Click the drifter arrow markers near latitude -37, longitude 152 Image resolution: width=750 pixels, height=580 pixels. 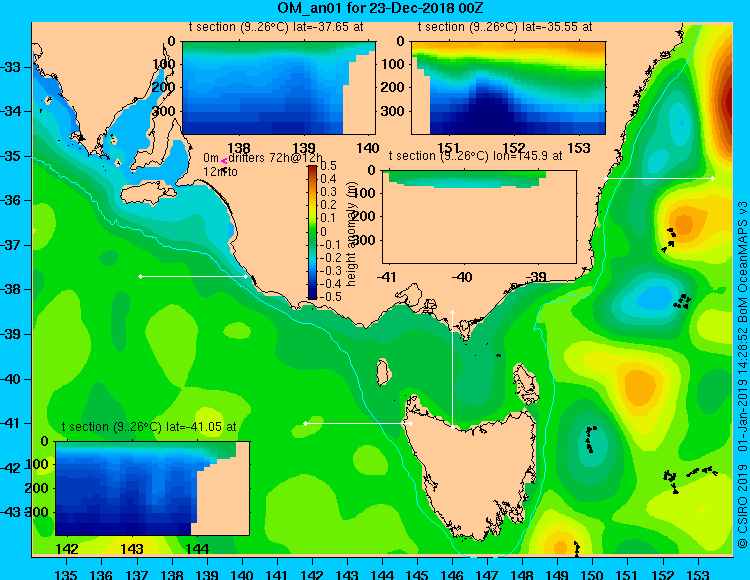(670, 240)
